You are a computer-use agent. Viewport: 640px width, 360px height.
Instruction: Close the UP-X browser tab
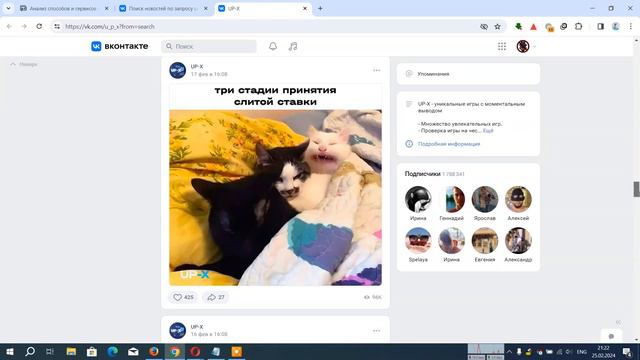click(304, 8)
